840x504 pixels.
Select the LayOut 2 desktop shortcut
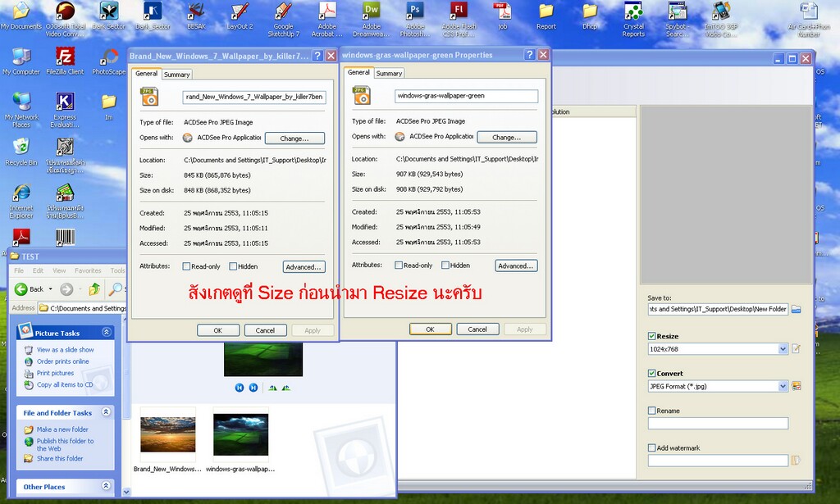coord(240,16)
